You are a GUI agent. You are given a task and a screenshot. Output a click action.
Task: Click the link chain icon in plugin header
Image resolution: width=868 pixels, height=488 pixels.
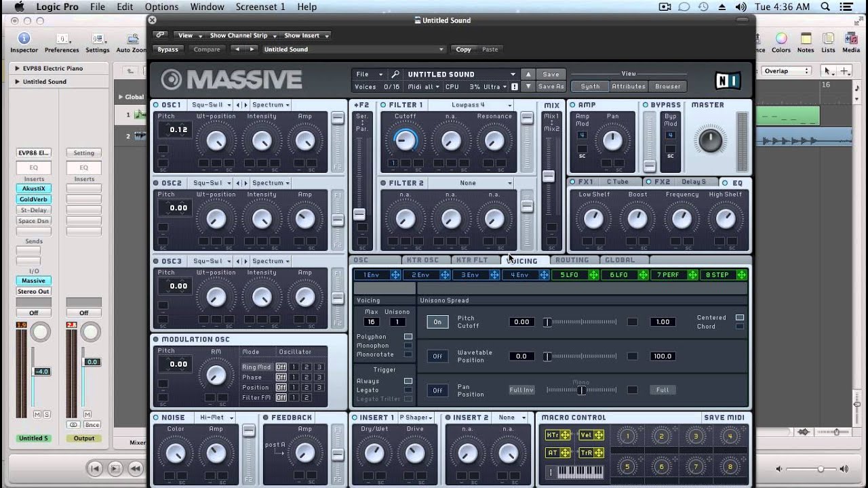160,35
